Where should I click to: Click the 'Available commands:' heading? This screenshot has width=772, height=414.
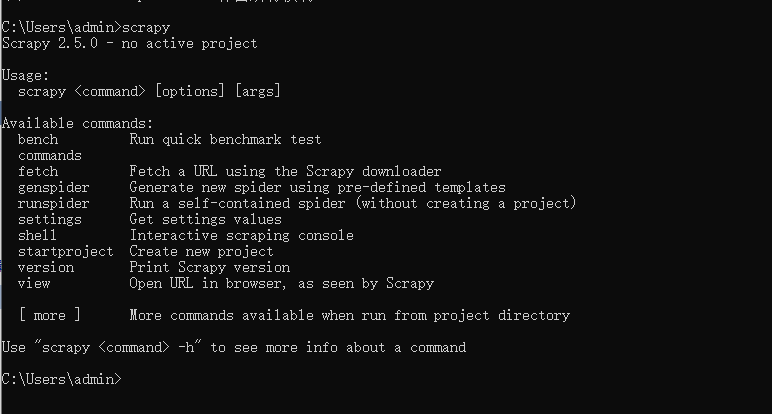coord(78,124)
